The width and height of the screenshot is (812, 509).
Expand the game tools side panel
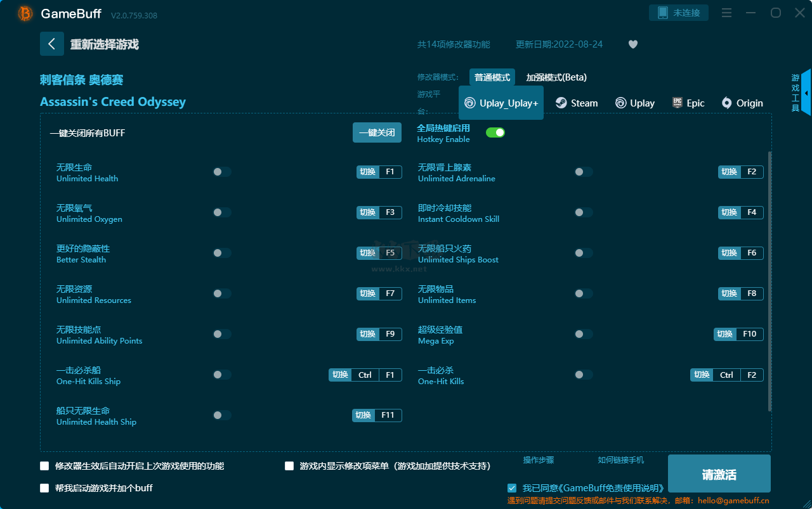tap(806, 93)
